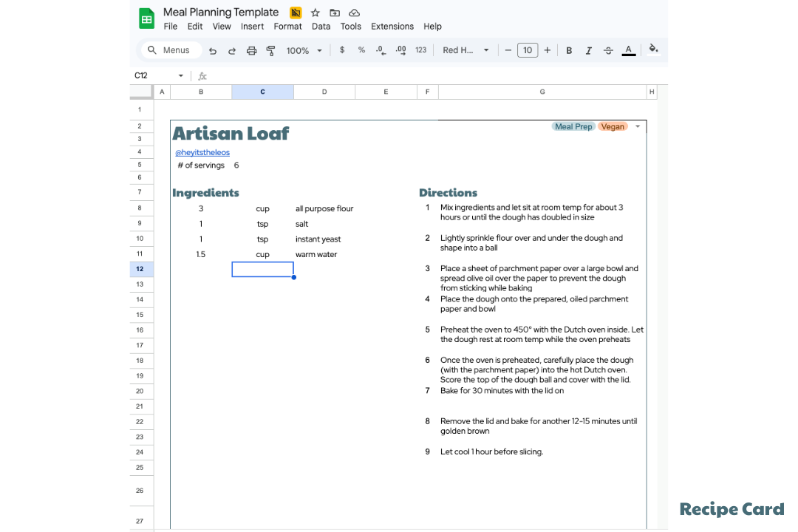Click the Vegan tag chip

[613, 126]
